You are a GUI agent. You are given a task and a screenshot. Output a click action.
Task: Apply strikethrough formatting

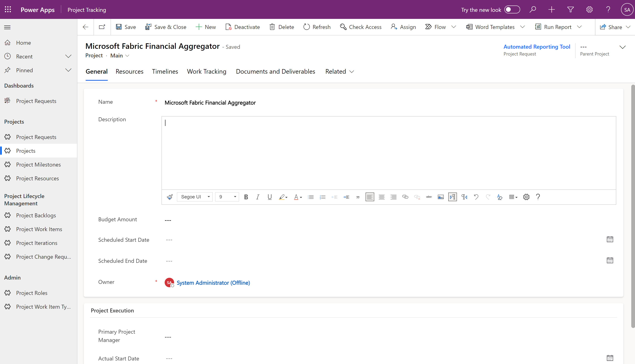429,197
